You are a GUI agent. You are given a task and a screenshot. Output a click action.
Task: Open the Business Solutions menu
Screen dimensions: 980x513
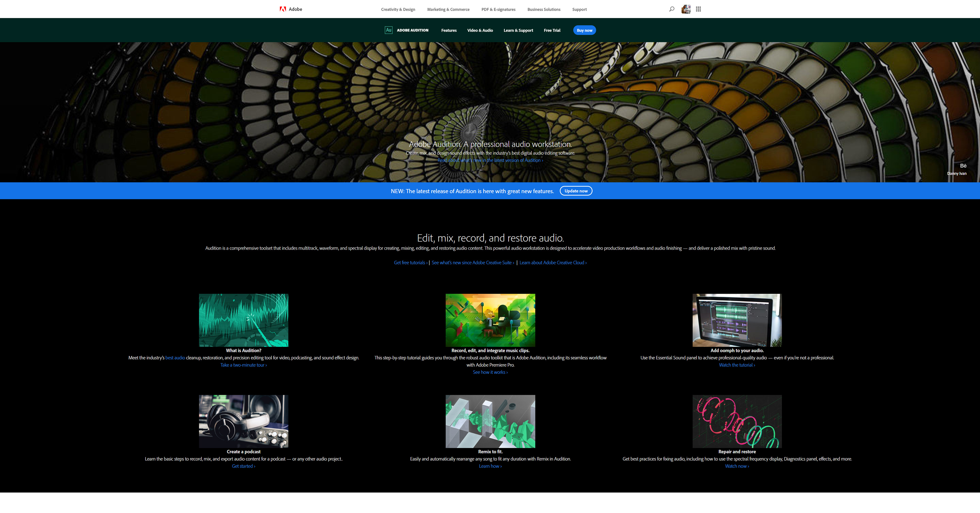(x=544, y=9)
